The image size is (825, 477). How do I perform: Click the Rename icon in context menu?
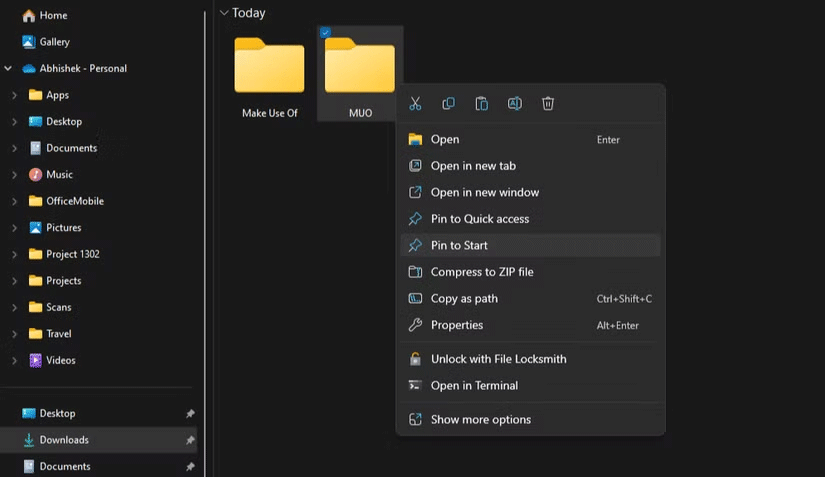pos(514,104)
